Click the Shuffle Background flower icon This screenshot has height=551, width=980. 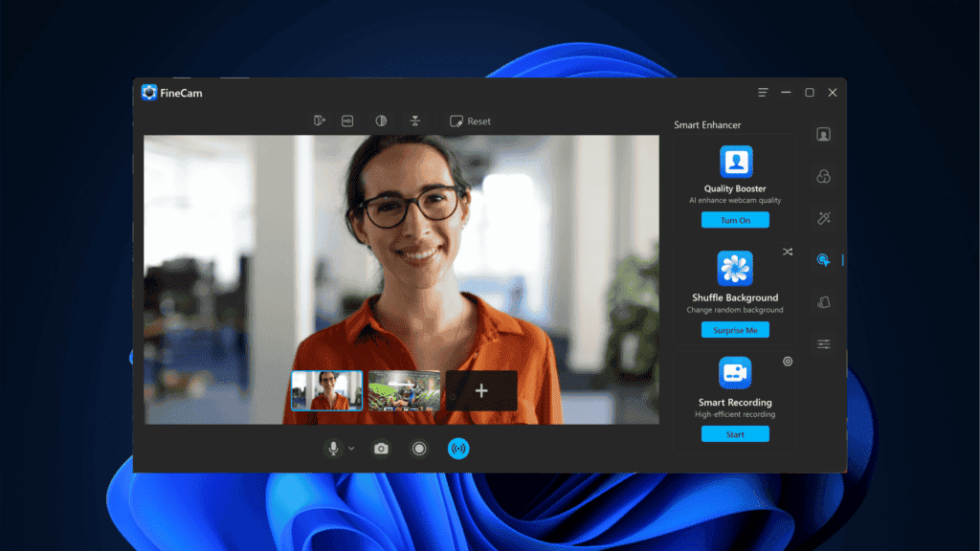pos(735,268)
